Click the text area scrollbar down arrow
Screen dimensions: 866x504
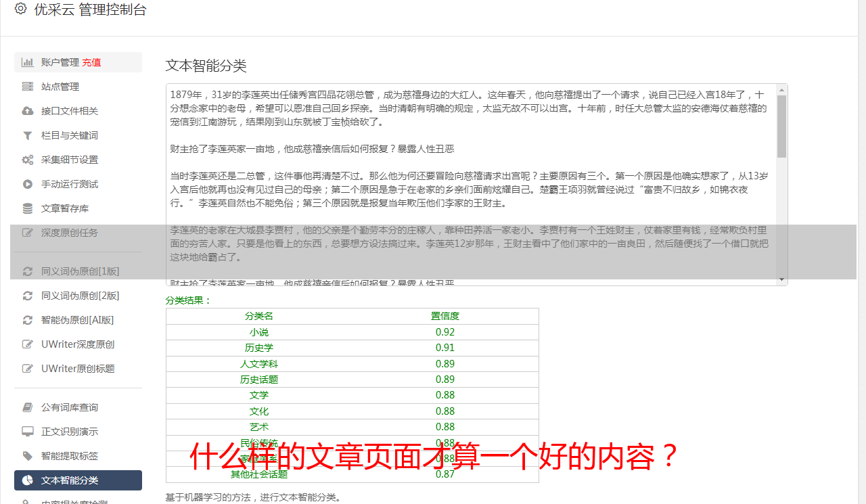tap(781, 279)
